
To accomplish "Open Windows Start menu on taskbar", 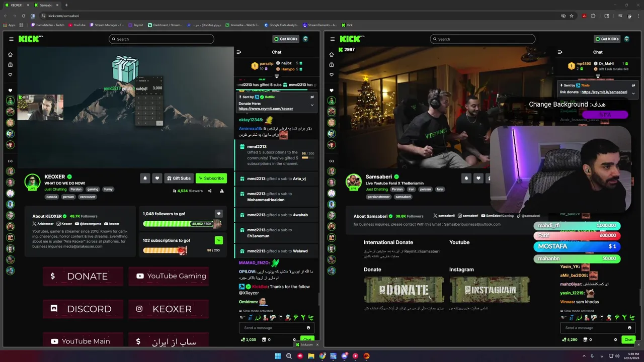I will pos(278,356).
